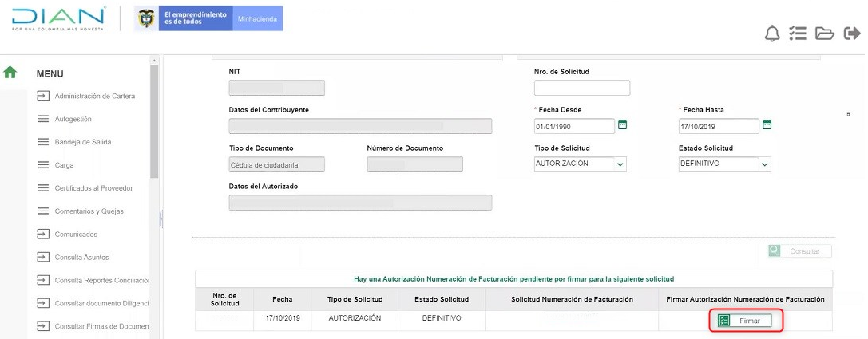Click the Consultar button
This screenshot has width=868, height=339.
tap(799, 251)
